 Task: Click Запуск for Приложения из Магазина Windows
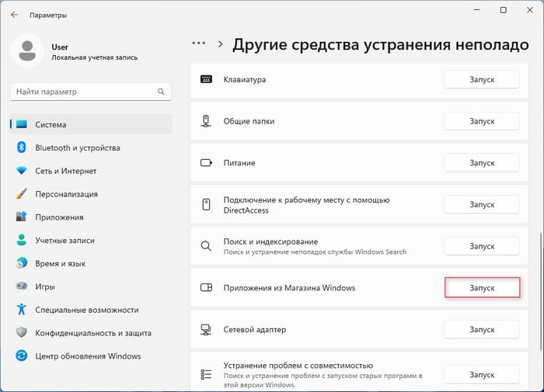pyautogui.click(x=482, y=288)
